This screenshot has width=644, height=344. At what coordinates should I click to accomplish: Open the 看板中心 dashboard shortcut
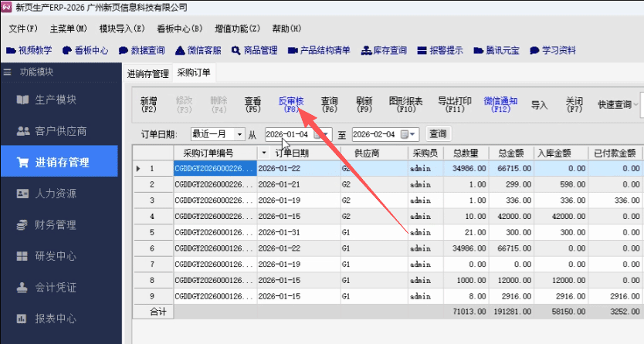coord(85,51)
